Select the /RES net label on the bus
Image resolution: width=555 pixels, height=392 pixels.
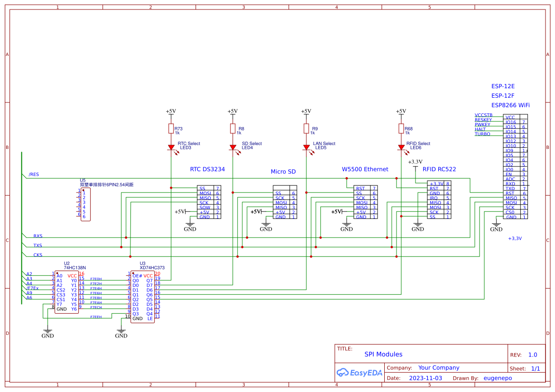(x=34, y=174)
